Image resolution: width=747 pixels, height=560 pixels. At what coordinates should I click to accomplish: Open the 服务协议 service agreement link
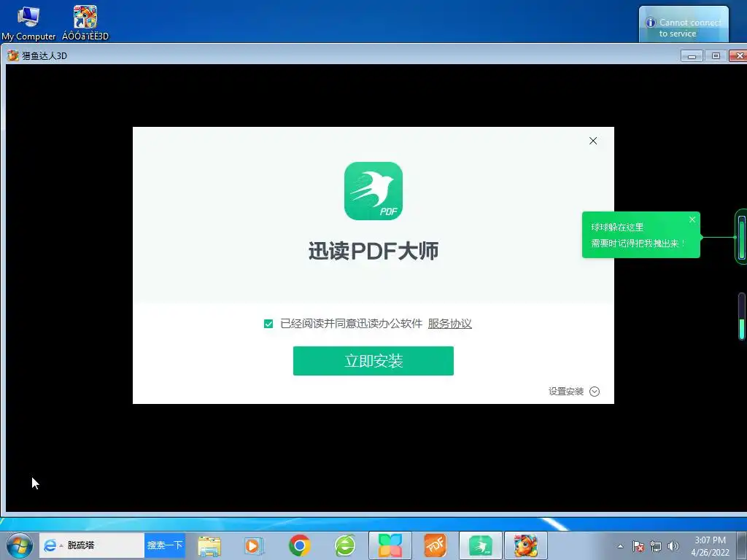449,324
